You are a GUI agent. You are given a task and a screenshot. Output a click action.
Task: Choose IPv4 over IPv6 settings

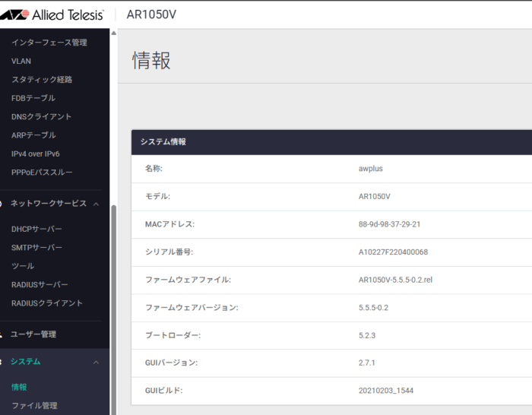click(36, 154)
